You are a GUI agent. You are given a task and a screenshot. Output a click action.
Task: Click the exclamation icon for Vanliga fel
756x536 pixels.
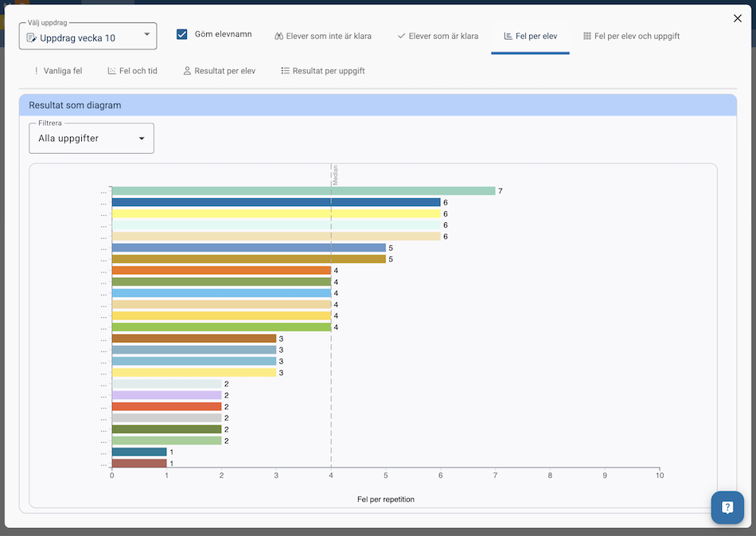(36, 72)
